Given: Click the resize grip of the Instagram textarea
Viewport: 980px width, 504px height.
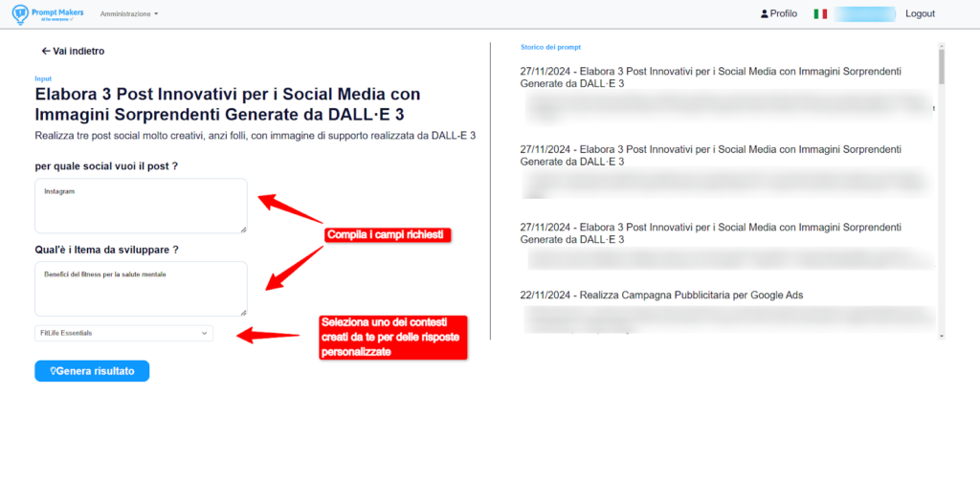Looking at the screenshot, I should pos(242,230).
